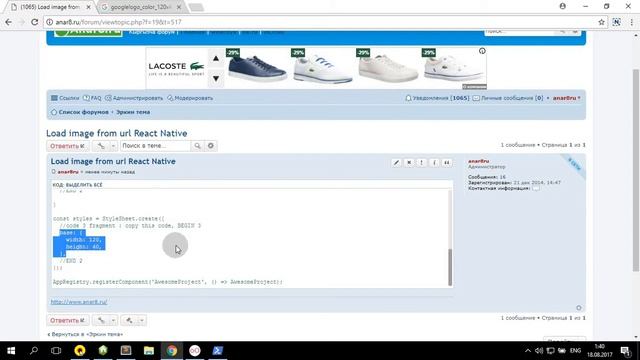
Task: Click the ad info icon
Action: click(482, 51)
